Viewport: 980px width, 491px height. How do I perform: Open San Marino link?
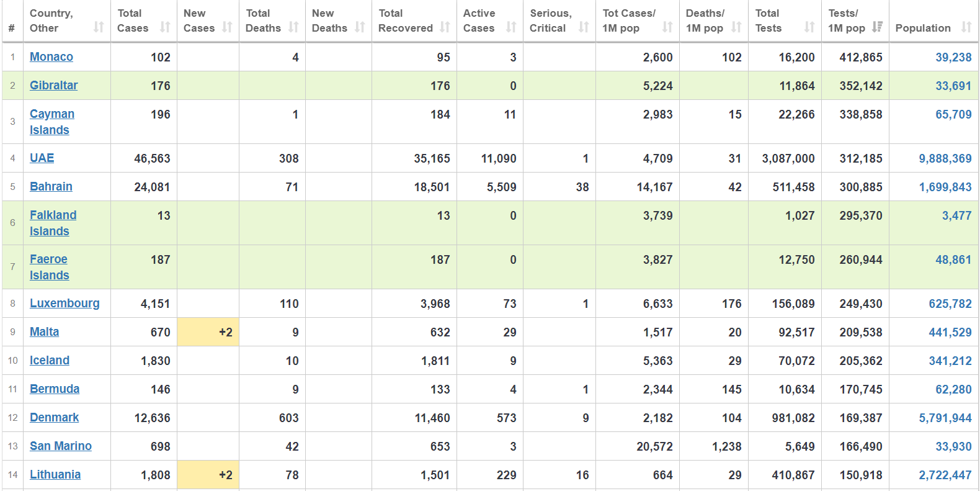pyautogui.click(x=61, y=446)
